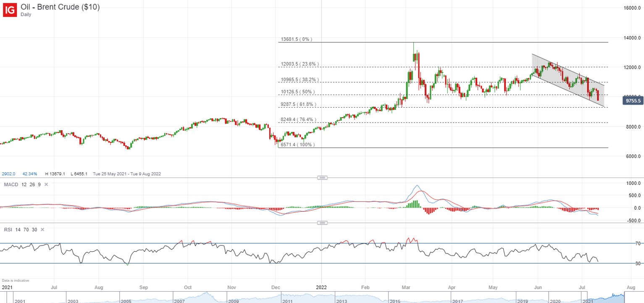
Task: Click the RSI 14 70 30 label
Action: pyautogui.click(x=20, y=229)
